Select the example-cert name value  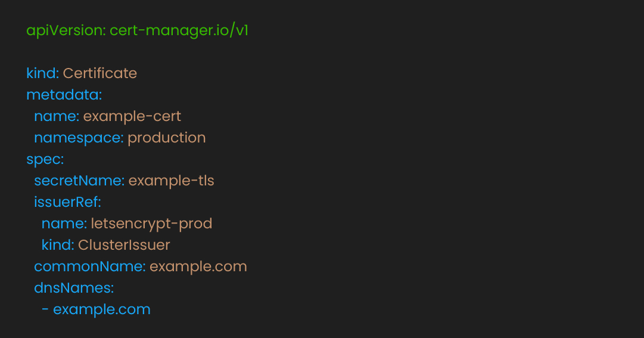[132, 117]
